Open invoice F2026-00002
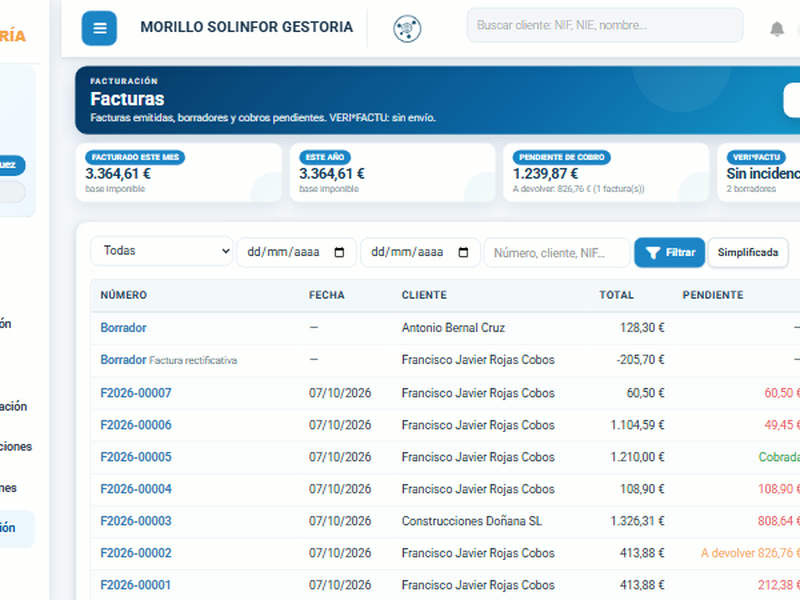Viewport: 800px width, 600px height. coord(136,553)
